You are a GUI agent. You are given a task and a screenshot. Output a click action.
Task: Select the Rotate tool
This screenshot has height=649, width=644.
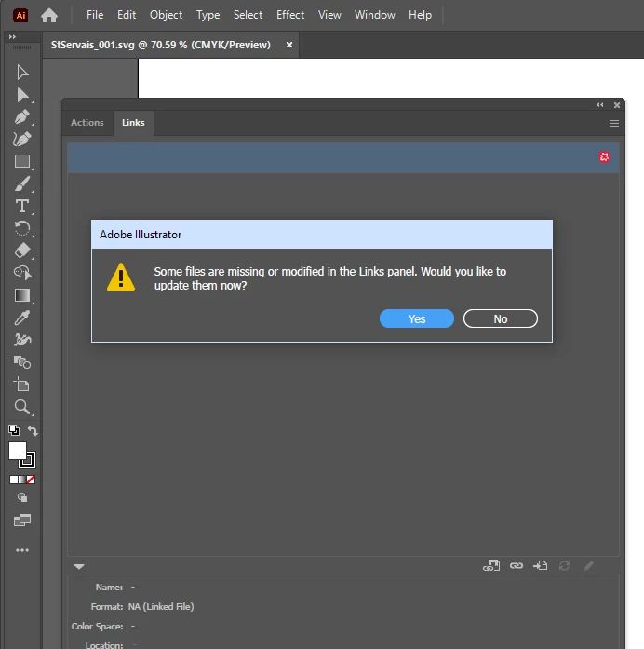coord(22,228)
